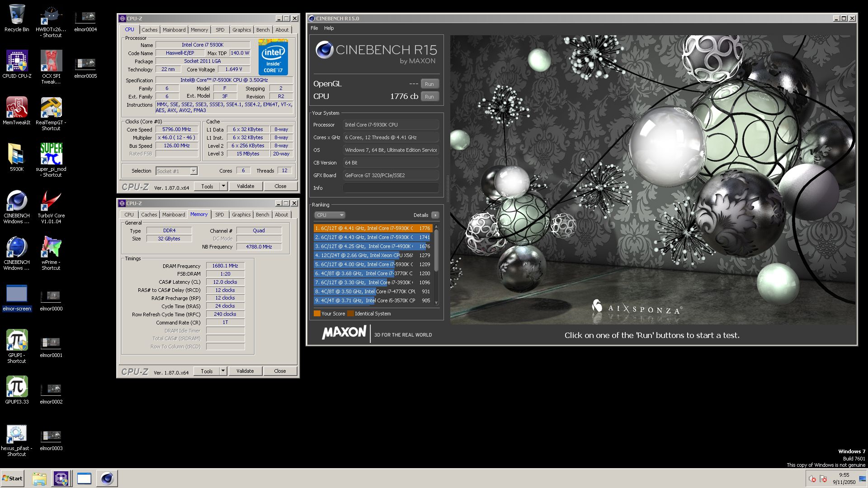Click the Bench tab in lower CPU-Z
This screenshot has width=868, height=488.
click(262, 215)
